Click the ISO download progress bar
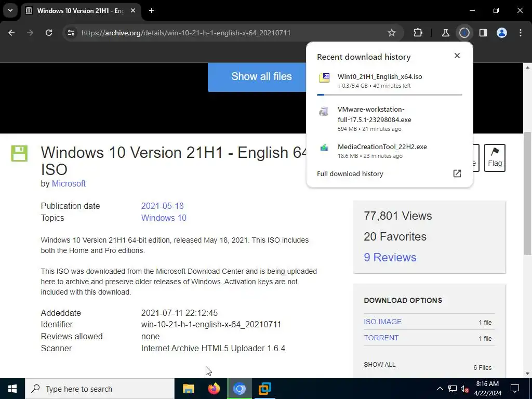This screenshot has height=399, width=532. 390,95
